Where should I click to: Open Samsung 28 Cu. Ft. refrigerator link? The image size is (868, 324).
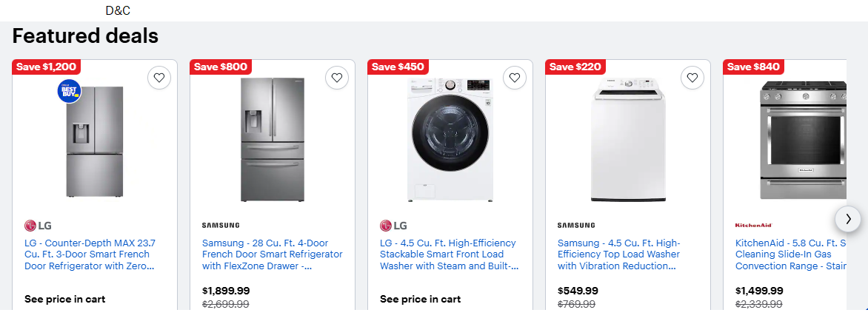pos(272,254)
